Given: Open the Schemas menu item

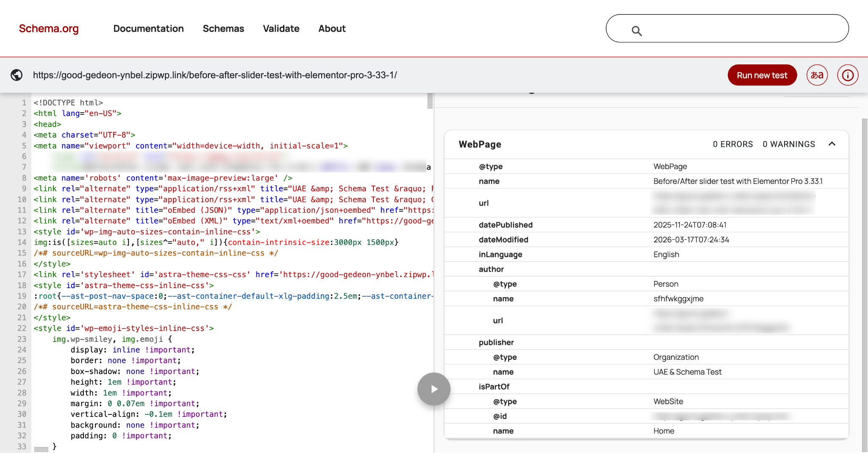Looking at the screenshot, I should (x=223, y=28).
